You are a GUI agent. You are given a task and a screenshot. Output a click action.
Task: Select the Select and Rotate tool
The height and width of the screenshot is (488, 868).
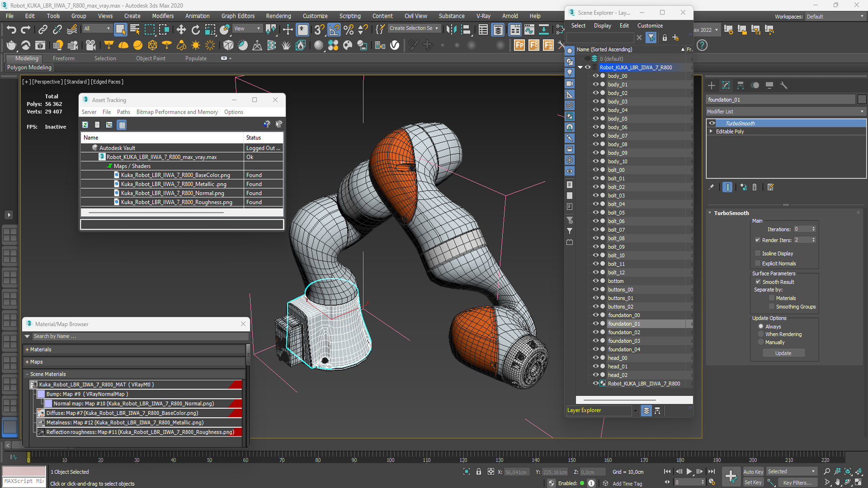[195, 30]
